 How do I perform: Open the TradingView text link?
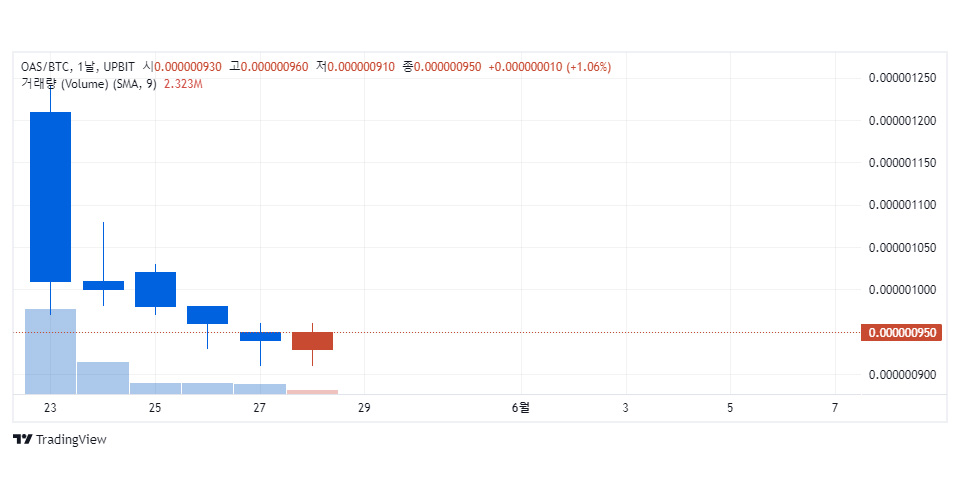70,440
